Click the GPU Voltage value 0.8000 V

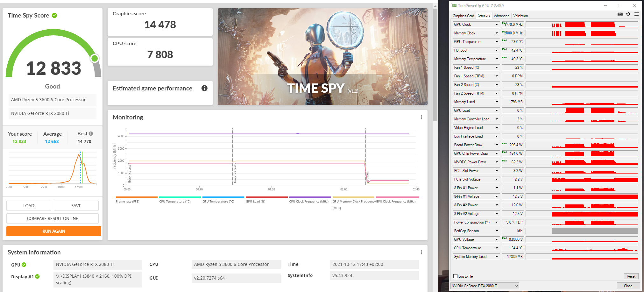point(515,239)
